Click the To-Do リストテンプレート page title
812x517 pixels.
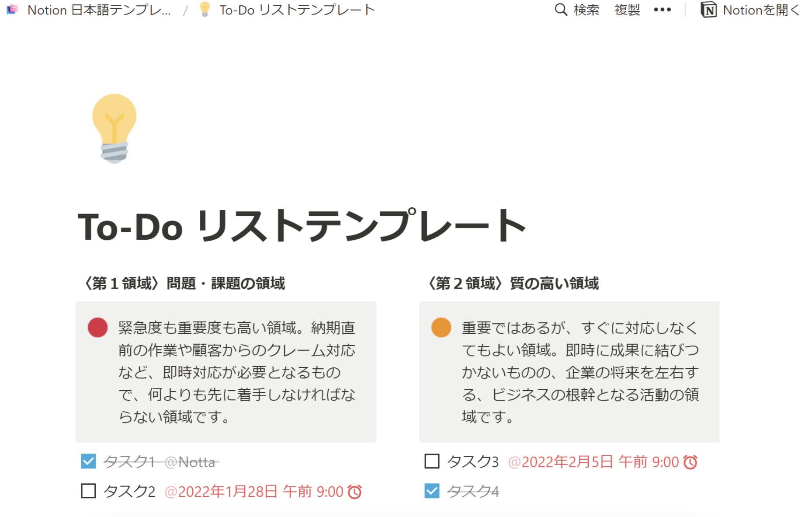pos(302,226)
